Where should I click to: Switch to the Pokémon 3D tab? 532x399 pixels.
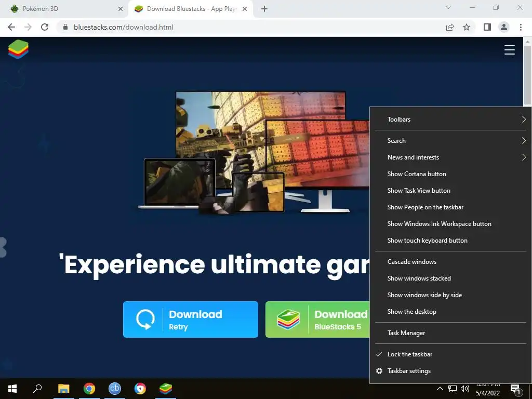coord(64,9)
